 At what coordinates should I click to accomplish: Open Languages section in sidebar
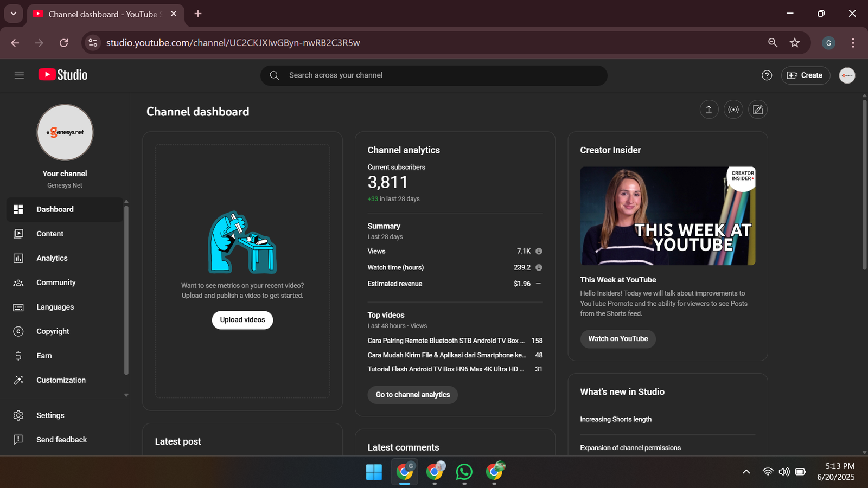[x=65, y=307]
